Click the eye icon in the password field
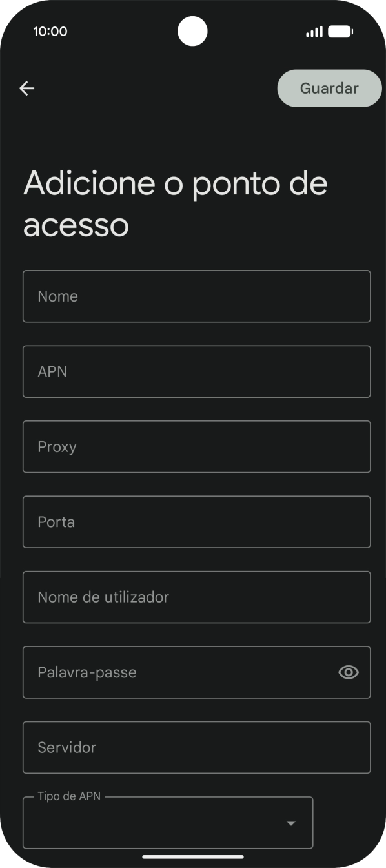386x868 pixels. point(348,672)
